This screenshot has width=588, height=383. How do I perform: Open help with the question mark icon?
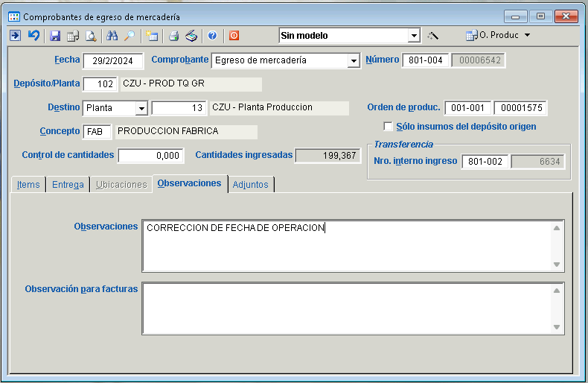coord(212,35)
